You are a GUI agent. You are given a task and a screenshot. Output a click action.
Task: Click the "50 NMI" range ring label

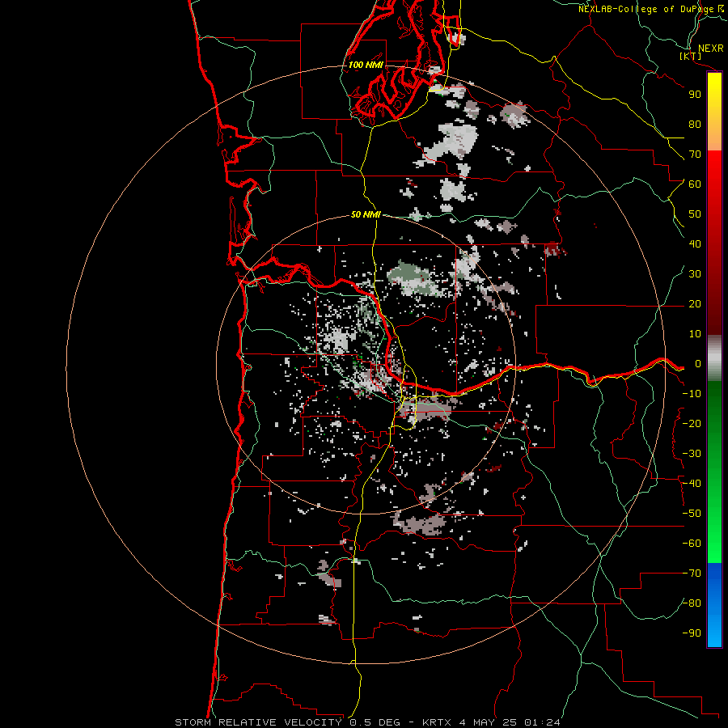click(x=366, y=214)
